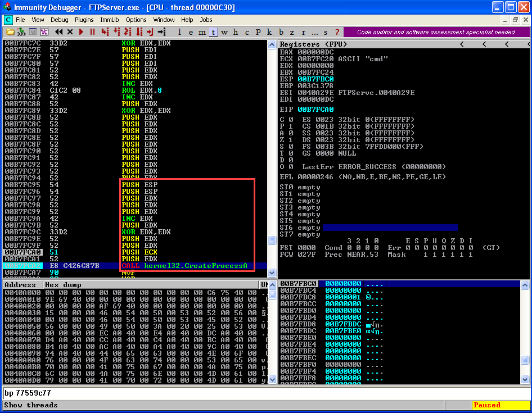Click the Execute till return icon
This screenshot has width=532, height=413.
pyautogui.click(x=150, y=32)
